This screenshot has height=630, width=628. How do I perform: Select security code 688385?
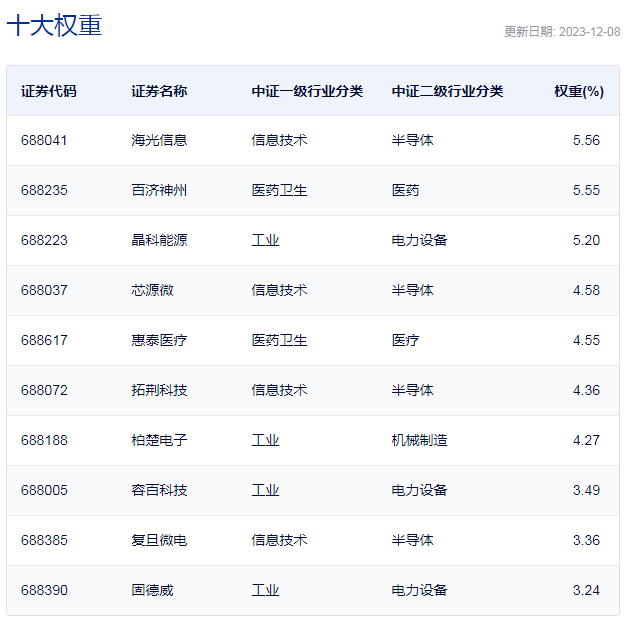(44, 540)
